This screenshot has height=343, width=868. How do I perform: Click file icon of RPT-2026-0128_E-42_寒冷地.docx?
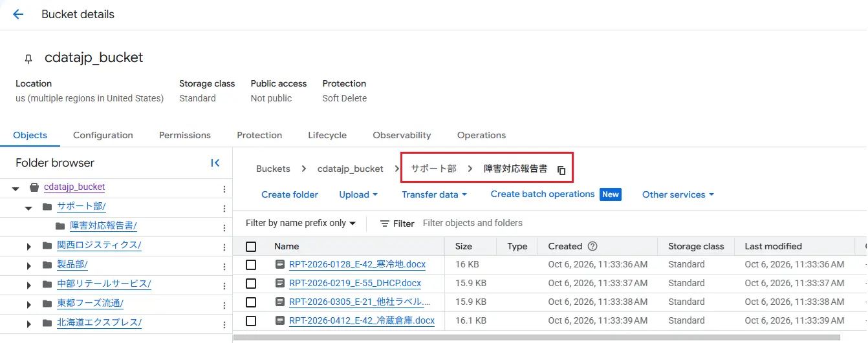coord(279,264)
